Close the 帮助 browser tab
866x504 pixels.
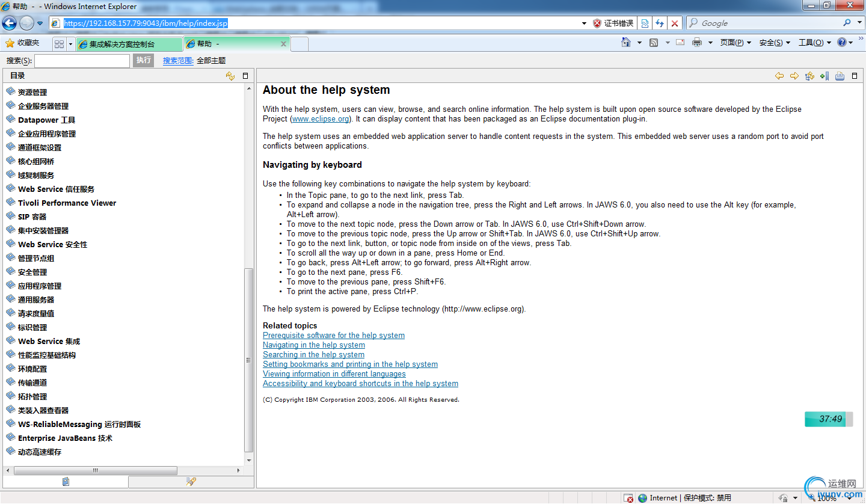point(284,44)
